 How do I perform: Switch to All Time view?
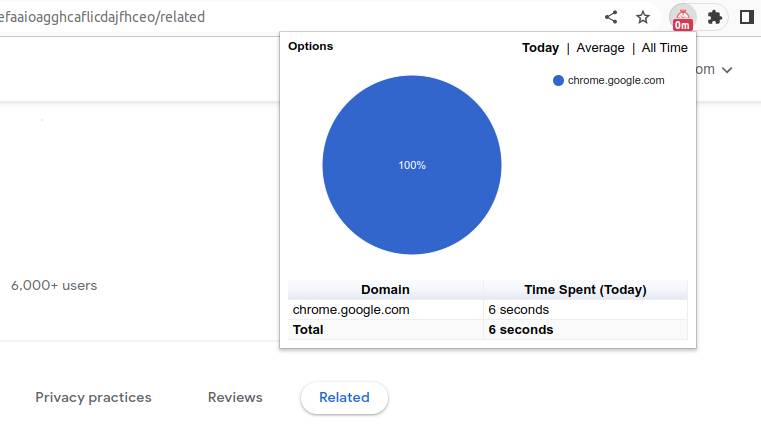coord(664,48)
